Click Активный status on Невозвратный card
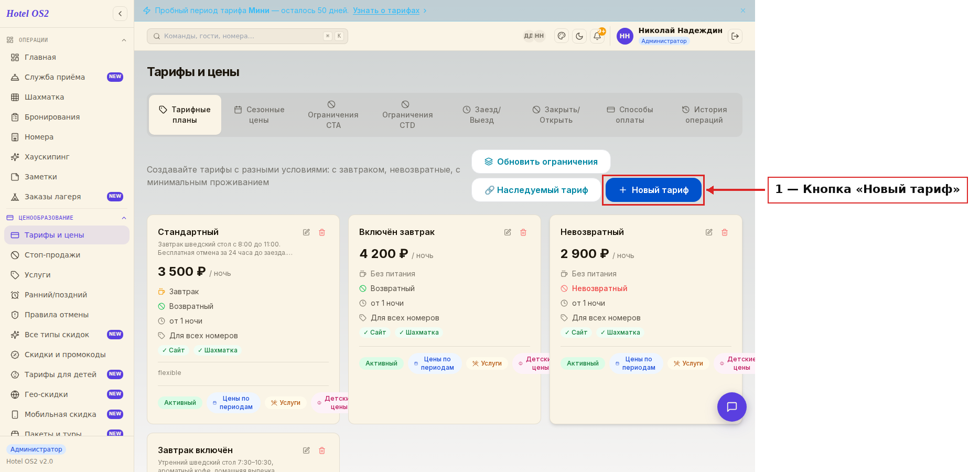The image size is (980, 472). [x=583, y=363]
